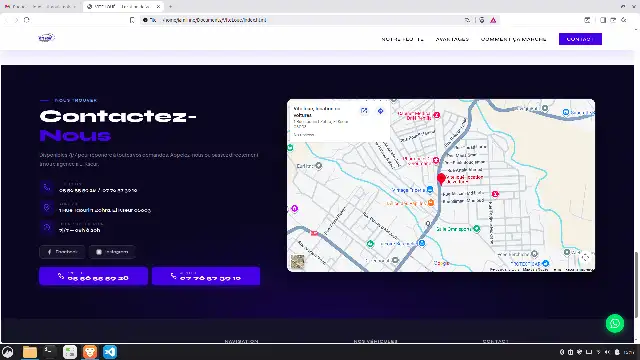Open a new browser tab
The height and width of the screenshot is (360, 640).
pos(171,7)
